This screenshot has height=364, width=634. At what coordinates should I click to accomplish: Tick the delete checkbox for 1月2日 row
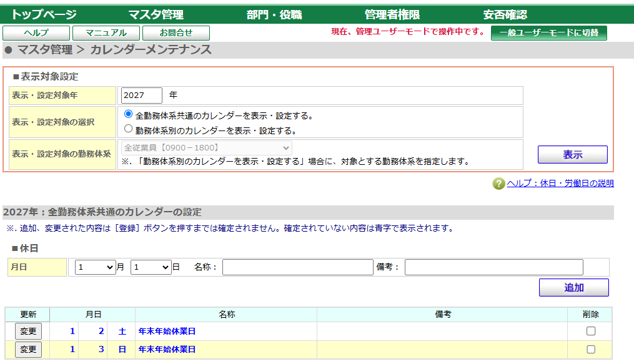pyautogui.click(x=591, y=332)
